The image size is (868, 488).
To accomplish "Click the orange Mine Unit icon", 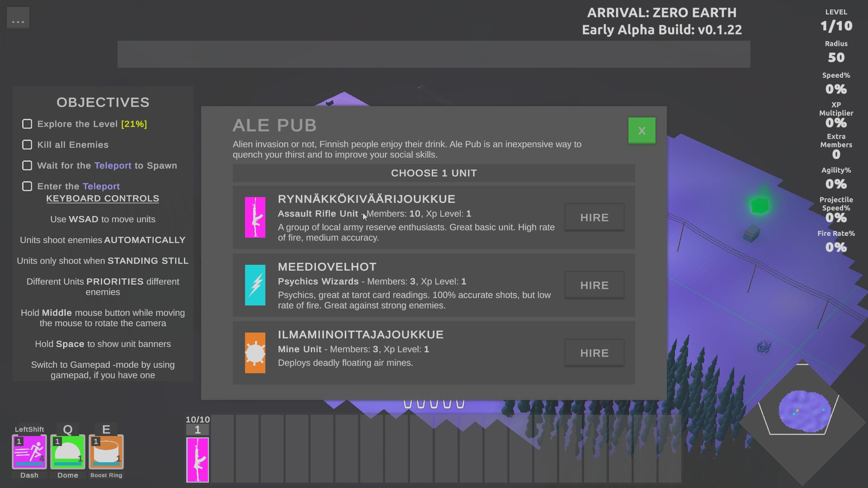I will tap(255, 353).
